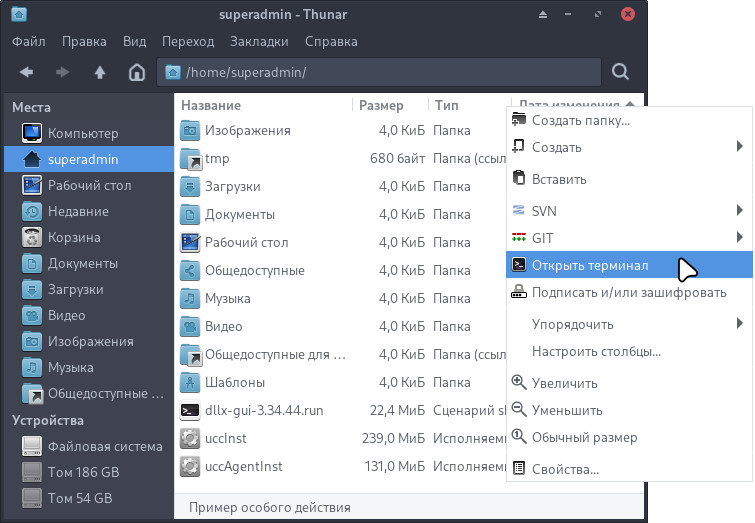The height and width of the screenshot is (523, 755).
Task: Sort files by Размер column header
Action: [381, 105]
